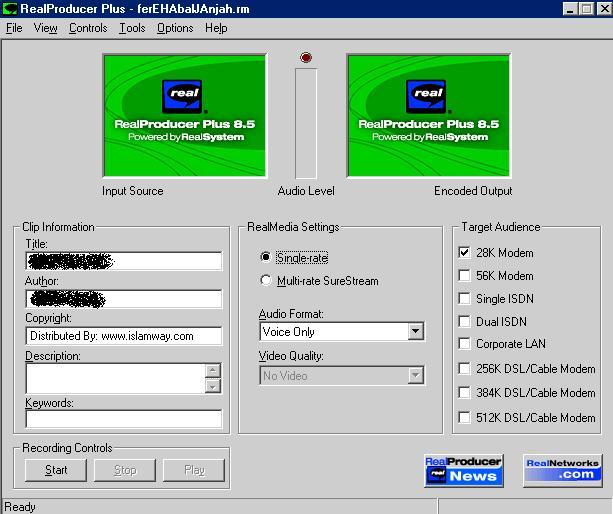Open the RealProducer News banner
The image size is (613, 514).
click(x=464, y=471)
